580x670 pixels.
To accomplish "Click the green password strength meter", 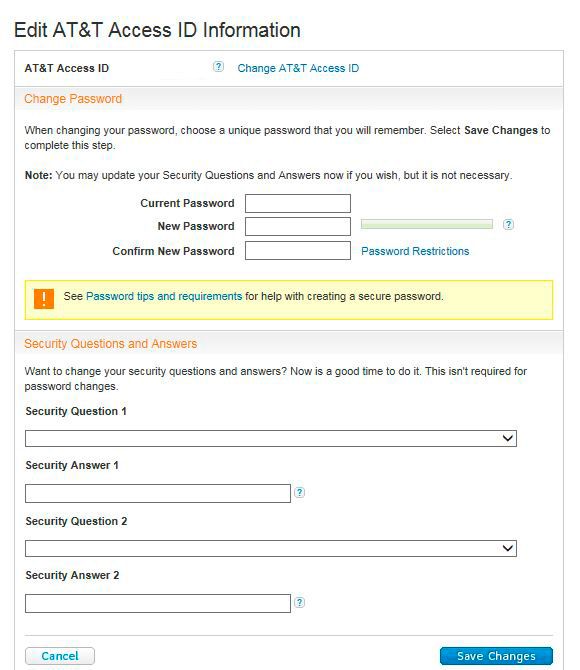I will click(427, 224).
